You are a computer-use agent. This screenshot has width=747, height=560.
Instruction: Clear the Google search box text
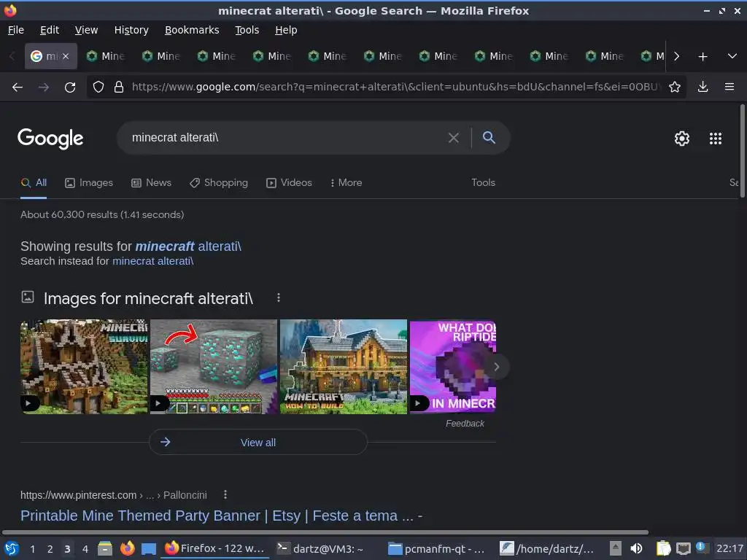[454, 138]
